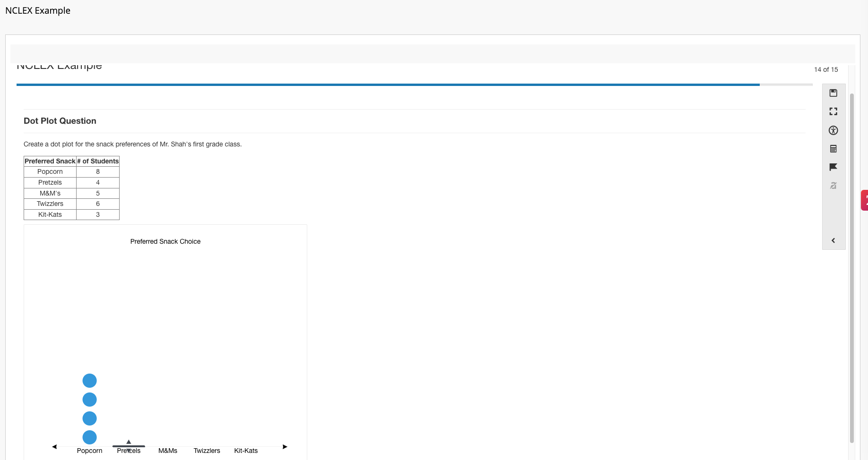Flag this question with the flag icon

[833, 167]
